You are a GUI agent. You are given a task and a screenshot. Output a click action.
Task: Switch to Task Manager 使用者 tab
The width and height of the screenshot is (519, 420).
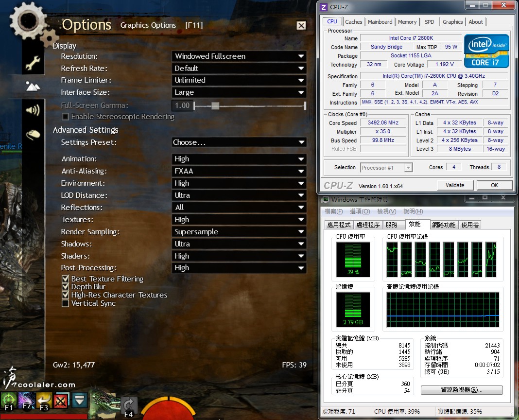pyautogui.click(x=470, y=225)
